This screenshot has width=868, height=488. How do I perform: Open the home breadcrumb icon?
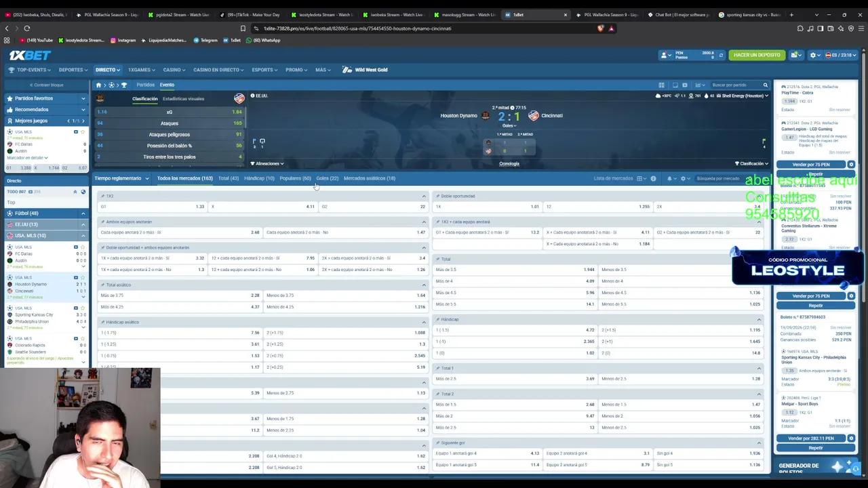98,85
